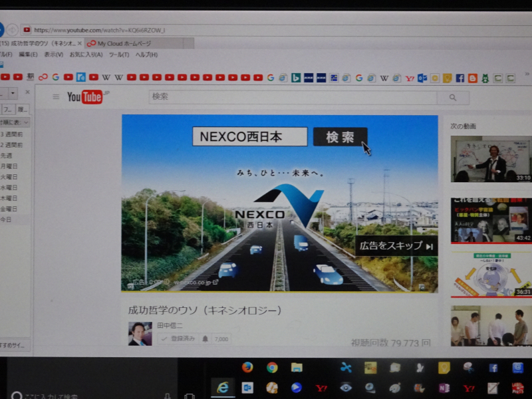
Task: Toggle the 登録済み subscribed button
Action: click(x=178, y=338)
